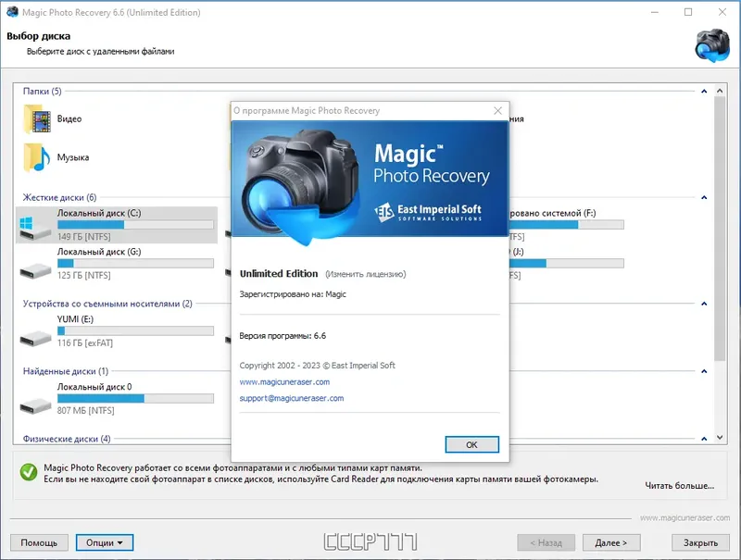Click the 125 ГБ [NTFS] text
741x560 pixels.
click(83, 275)
